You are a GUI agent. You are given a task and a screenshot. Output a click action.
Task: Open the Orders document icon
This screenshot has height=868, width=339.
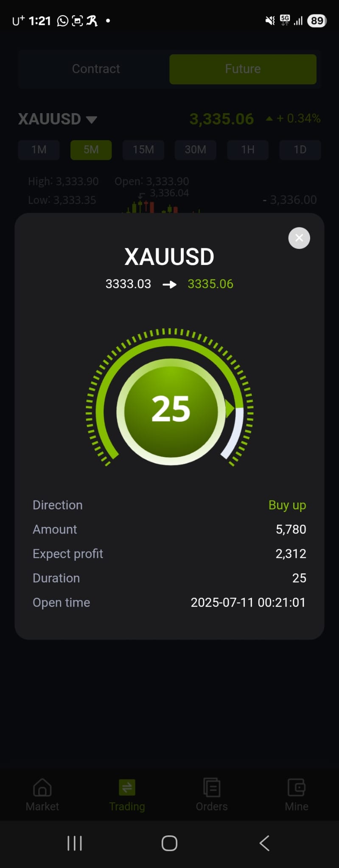(212, 787)
